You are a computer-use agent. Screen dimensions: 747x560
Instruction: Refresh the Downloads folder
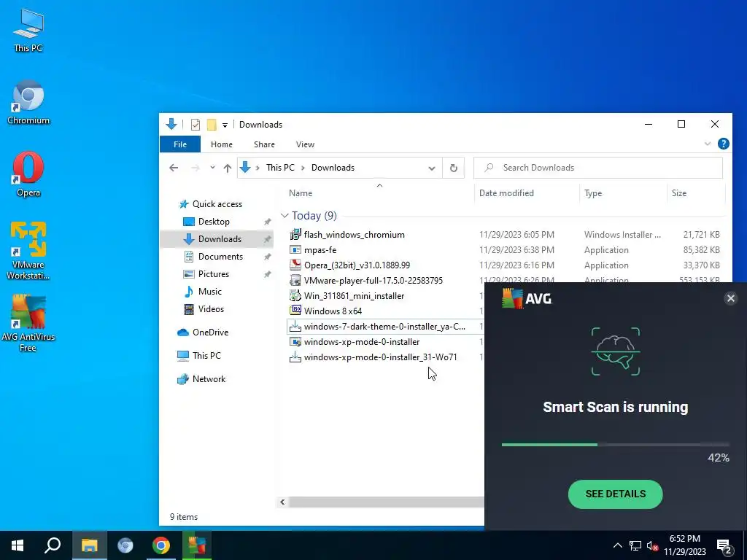point(454,168)
